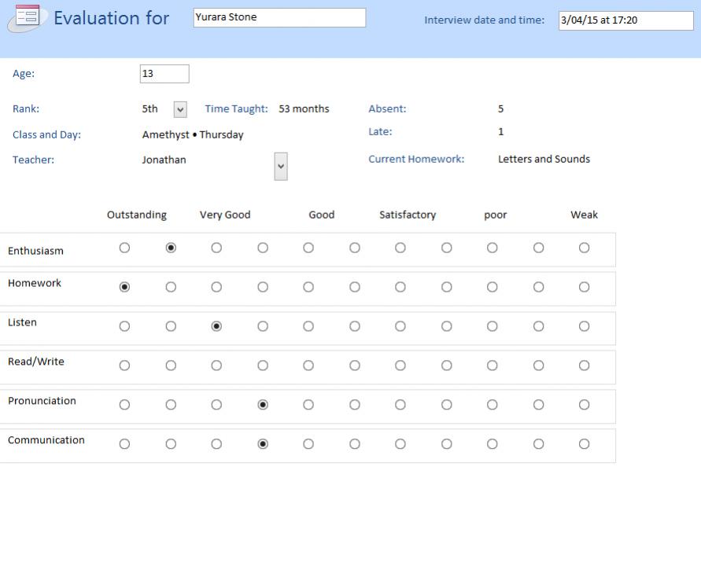Select the Weak radio for Enthusiasm
Screen dimensions: 701x588
584,248
